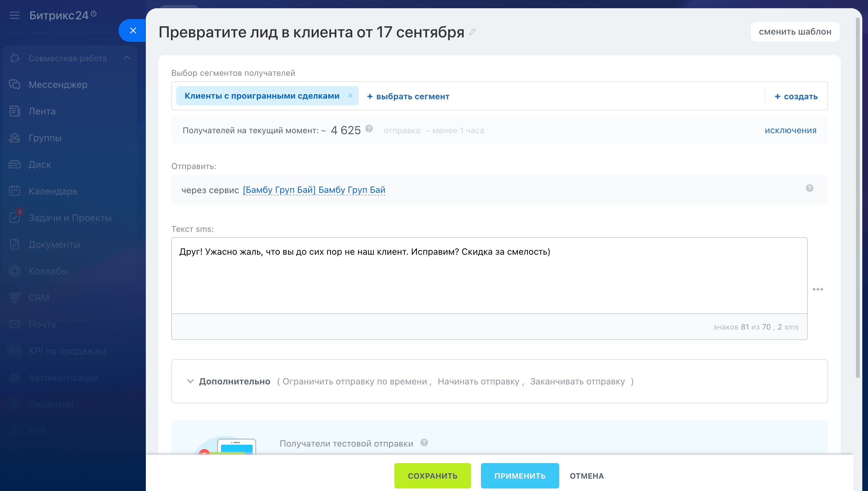Image resolution: width=868 pixels, height=491 pixels.
Task: Remove the 'Клиенты с проигранными сделками' segment
Action: pyautogui.click(x=350, y=96)
